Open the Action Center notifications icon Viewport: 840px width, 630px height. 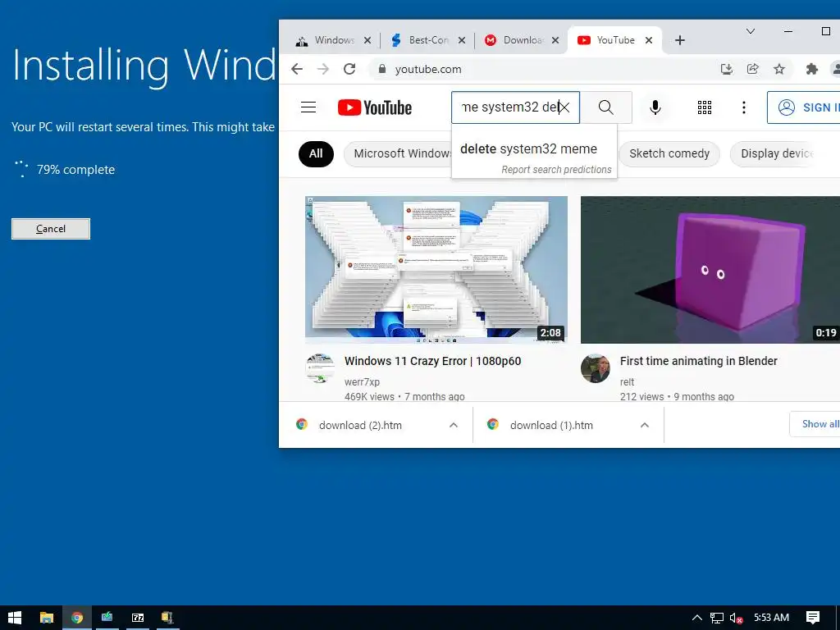click(x=813, y=618)
